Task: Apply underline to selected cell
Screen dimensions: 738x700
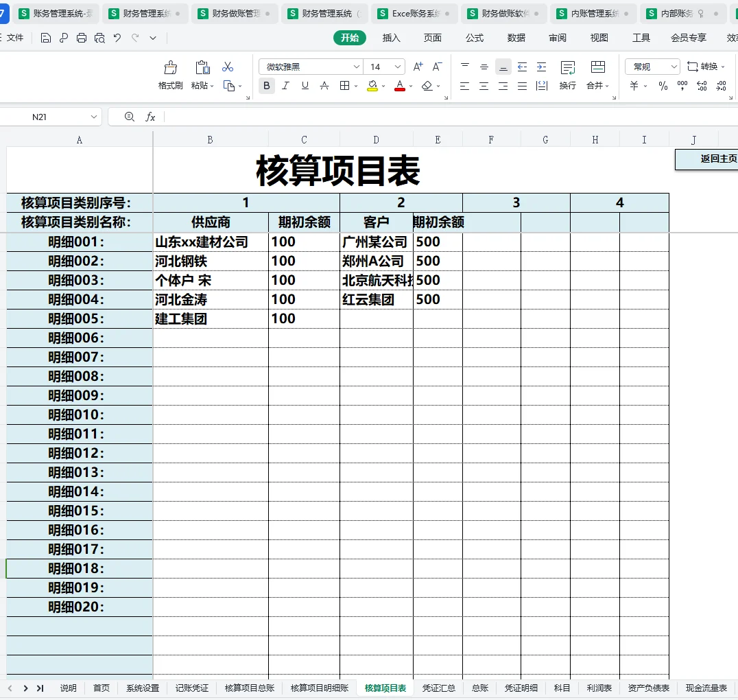Action: click(305, 86)
